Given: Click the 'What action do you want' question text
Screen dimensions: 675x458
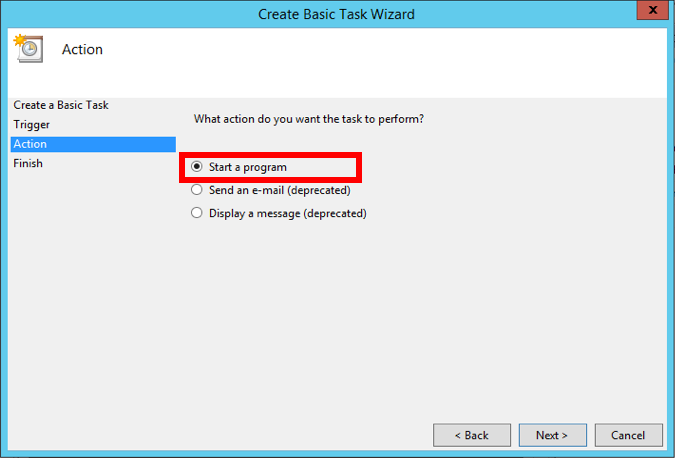Looking at the screenshot, I should tap(308, 119).
